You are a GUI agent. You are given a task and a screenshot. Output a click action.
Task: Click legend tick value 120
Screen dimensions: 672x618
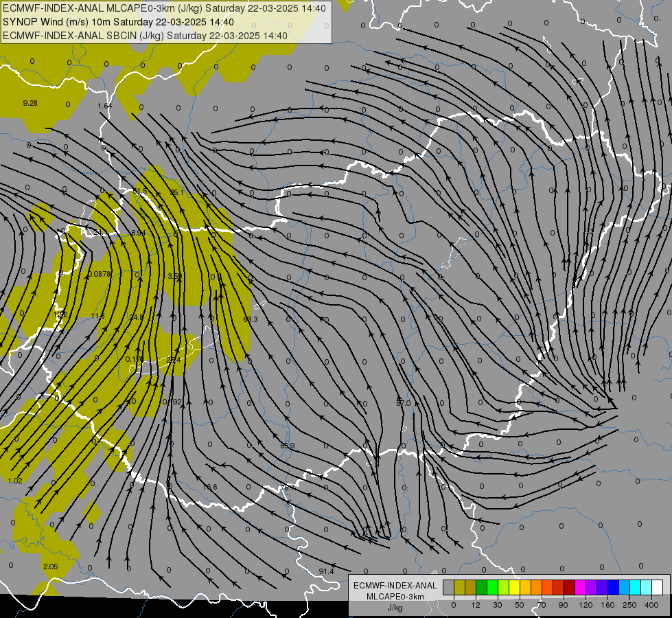[586, 605]
